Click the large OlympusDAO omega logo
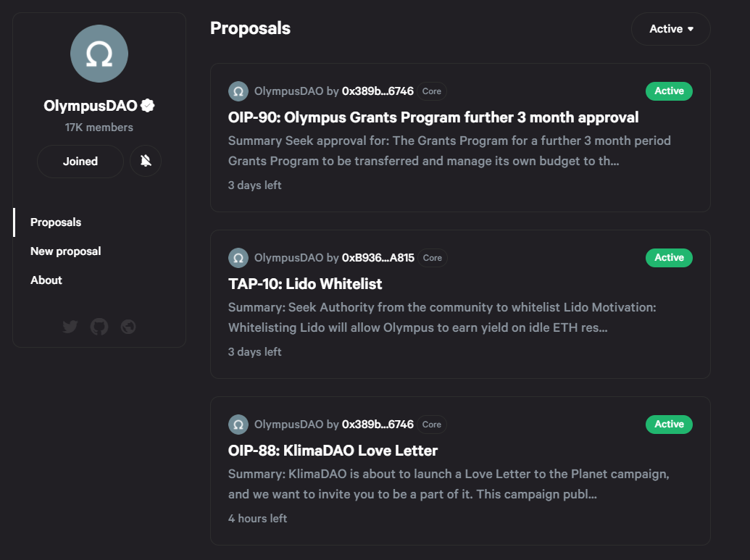The height and width of the screenshot is (560, 750). click(x=99, y=54)
